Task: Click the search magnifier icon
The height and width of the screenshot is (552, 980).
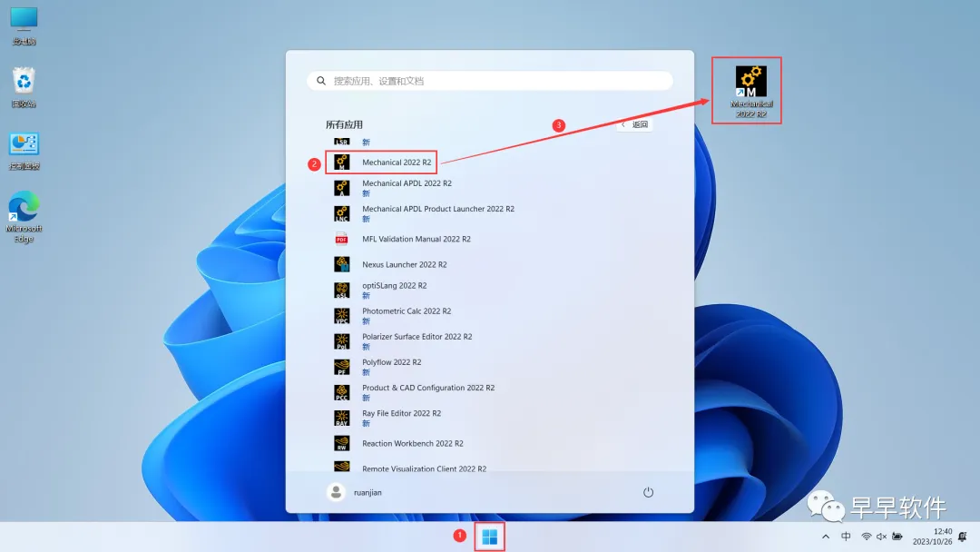Action: click(321, 81)
